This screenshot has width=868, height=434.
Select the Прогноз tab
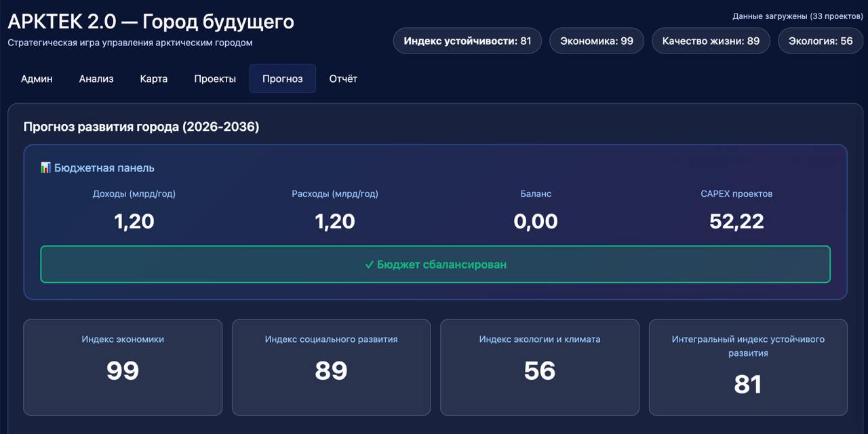click(x=282, y=79)
